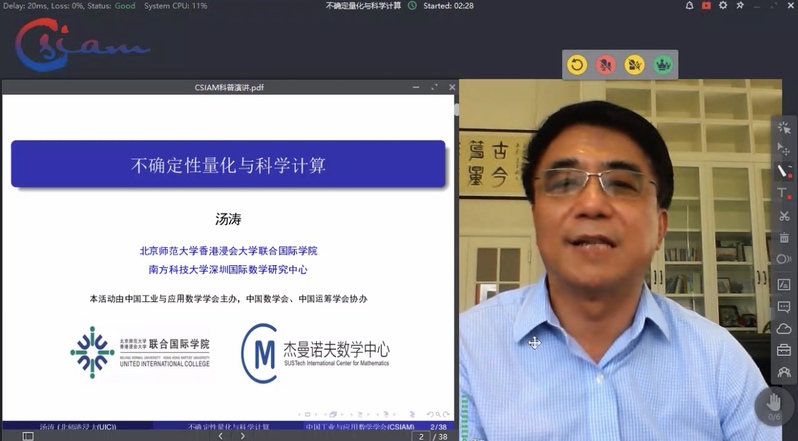Image resolution: width=798 pixels, height=441 pixels.
Task: Click the PDF document vertical scrollbar
Action: pyautogui.click(x=452, y=250)
